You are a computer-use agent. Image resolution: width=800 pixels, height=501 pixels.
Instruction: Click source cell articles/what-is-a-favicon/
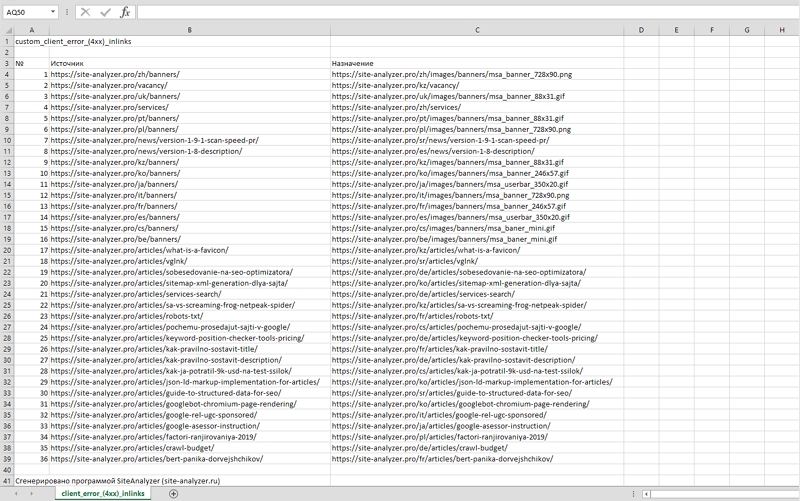tap(189, 250)
